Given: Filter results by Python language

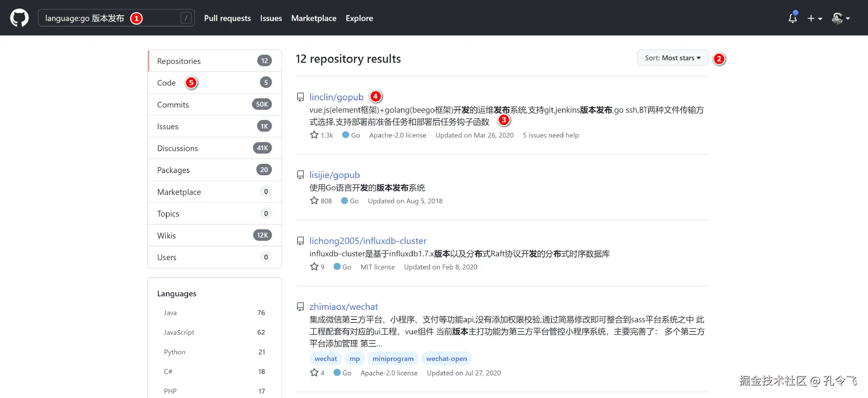Looking at the screenshot, I should click(215, 352).
